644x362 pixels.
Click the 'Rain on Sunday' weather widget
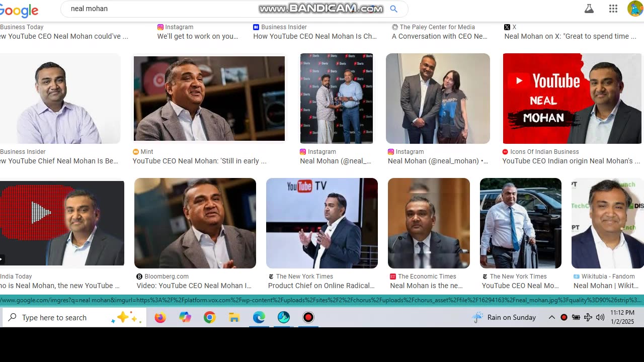[x=504, y=317]
